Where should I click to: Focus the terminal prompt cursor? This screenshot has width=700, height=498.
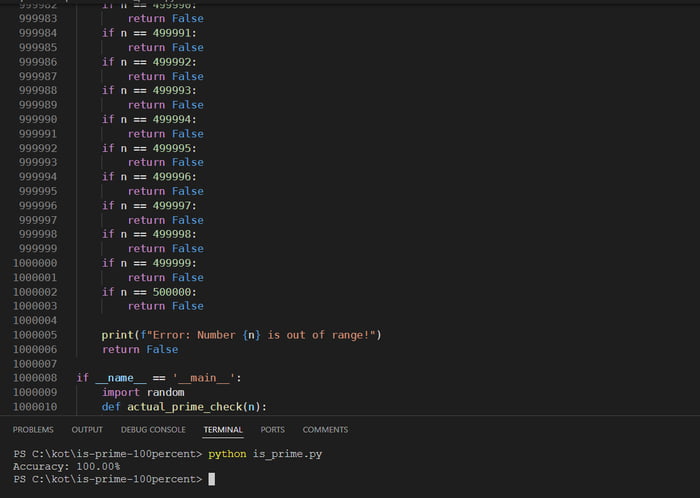pos(212,479)
